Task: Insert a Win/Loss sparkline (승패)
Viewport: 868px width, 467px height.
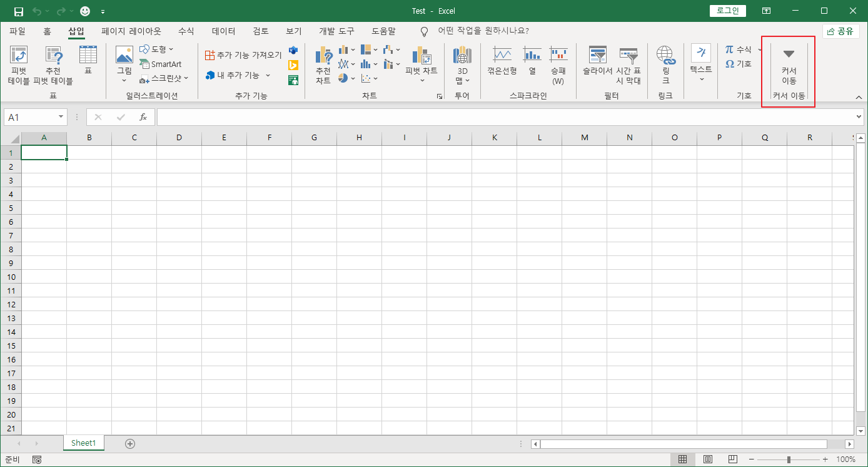Action: click(558, 65)
